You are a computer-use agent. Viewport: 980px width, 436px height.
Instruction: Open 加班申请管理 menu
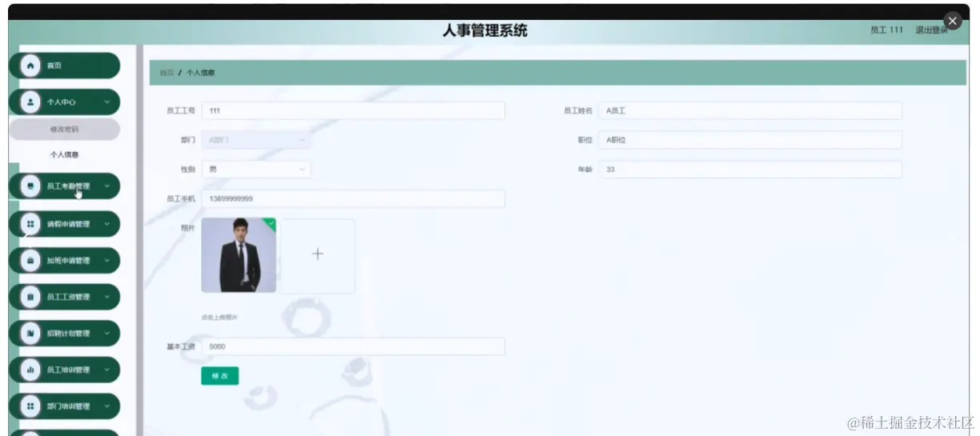coord(65,261)
